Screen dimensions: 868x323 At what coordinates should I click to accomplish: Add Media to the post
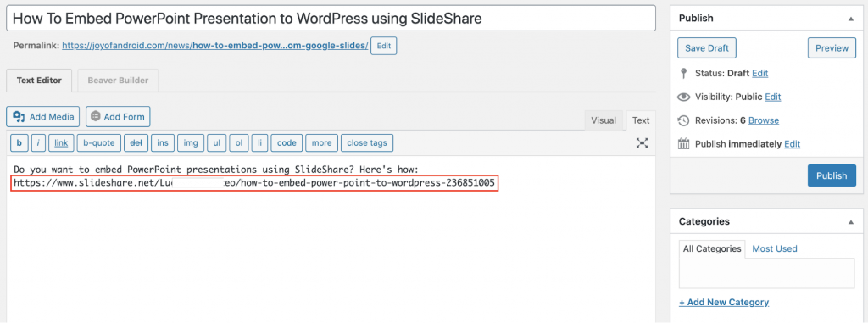[43, 116]
